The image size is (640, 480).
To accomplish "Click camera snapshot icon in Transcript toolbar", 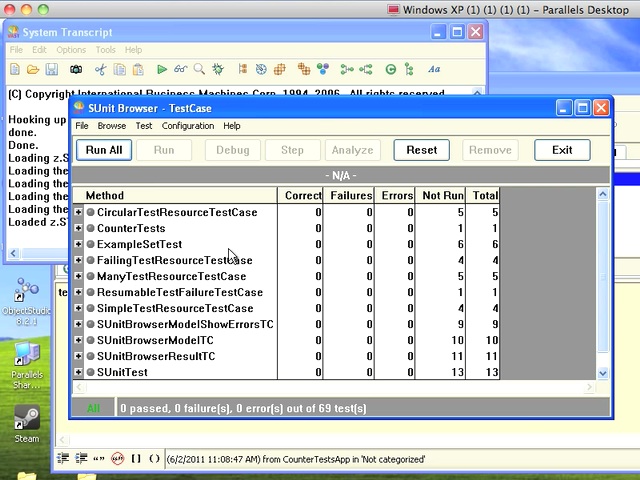I will [76, 69].
